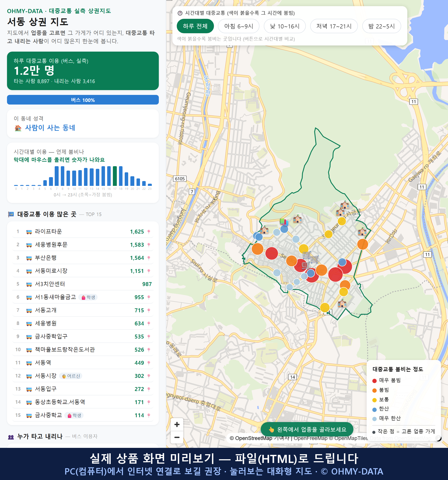This screenshot has height=480, width=448.
Task: Show the 밤 22~5시 traffic
Action: coord(381,26)
